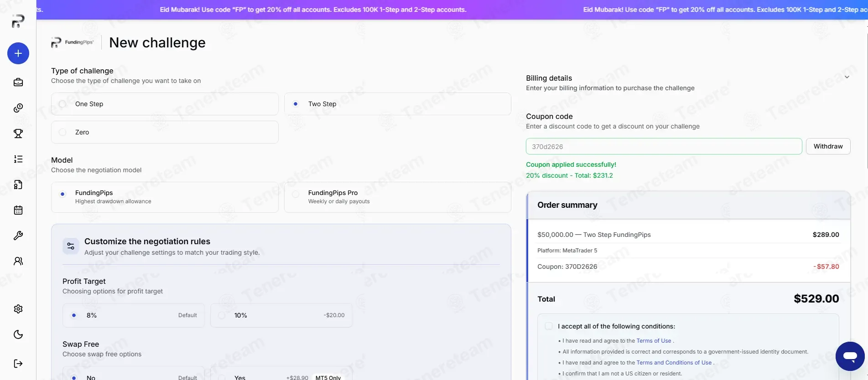Click '$50,000.00 — Two Step FundingPips' line

[x=594, y=235]
